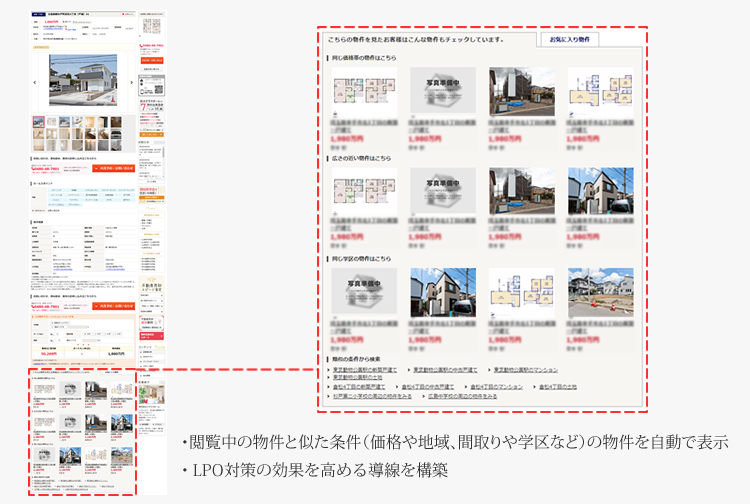Click the orange inquiry button below the photo gallery
The height and width of the screenshot is (504, 750).
[112, 168]
